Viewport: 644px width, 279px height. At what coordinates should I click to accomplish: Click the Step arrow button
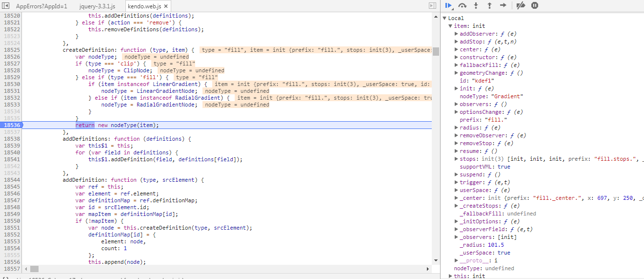pos(503,5)
